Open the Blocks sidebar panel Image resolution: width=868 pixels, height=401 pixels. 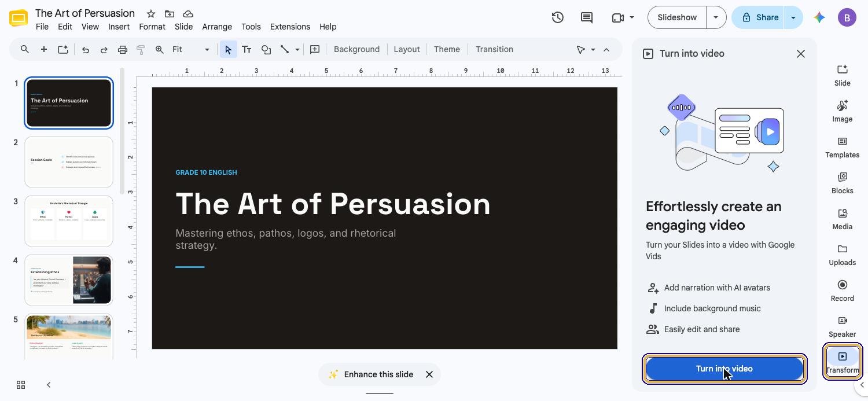point(842,183)
